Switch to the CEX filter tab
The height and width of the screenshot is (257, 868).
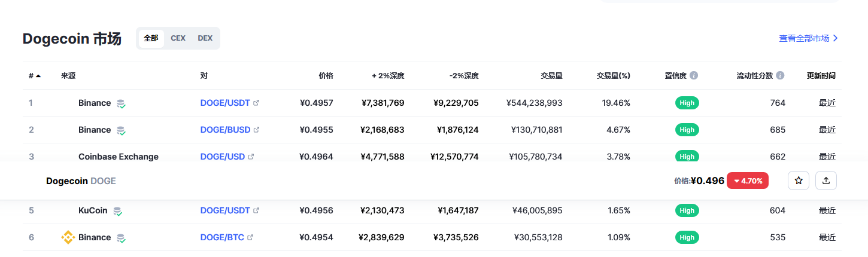tap(178, 38)
